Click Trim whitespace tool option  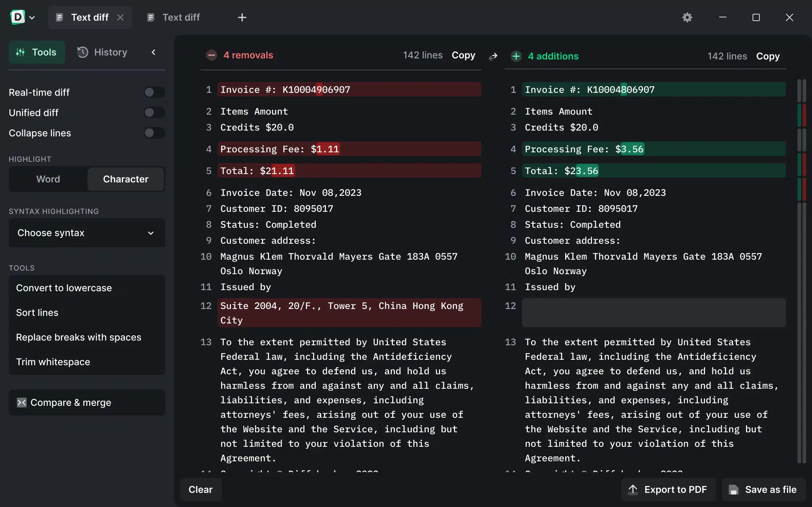coord(53,362)
